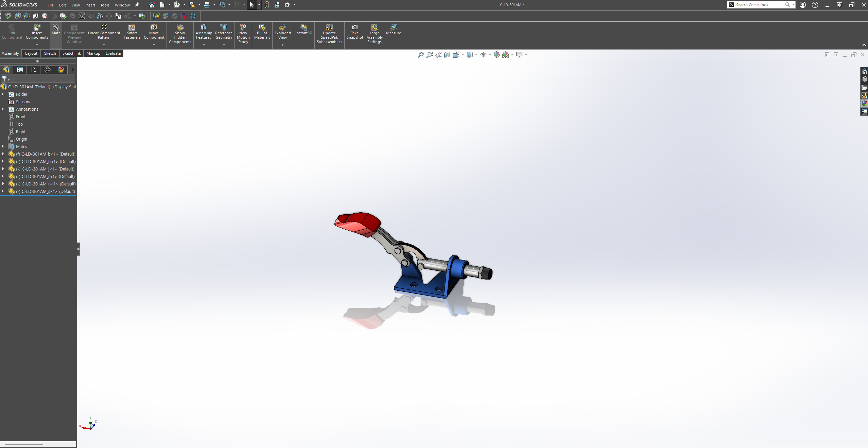Screen dimensions: 868x448
Task: Open the Tools menu
Action: (105, 5)
